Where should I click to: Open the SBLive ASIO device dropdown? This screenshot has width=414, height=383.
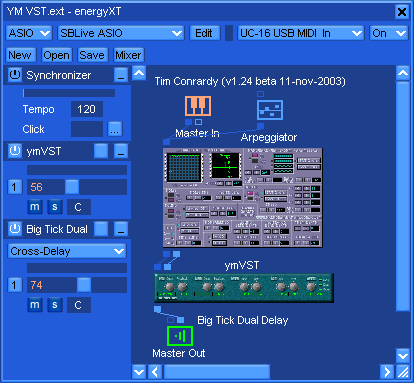[121, 33]
